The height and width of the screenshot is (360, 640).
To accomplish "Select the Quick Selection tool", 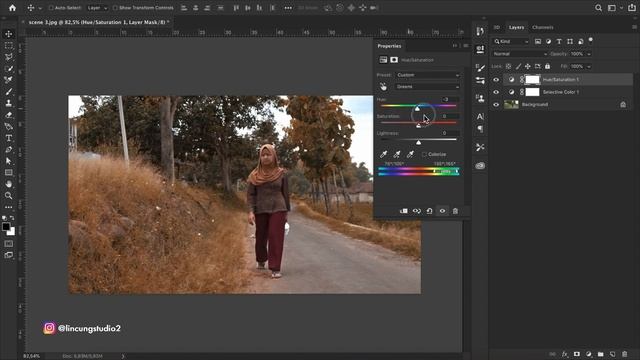I will pyautogui.click(x=9, y=69).
